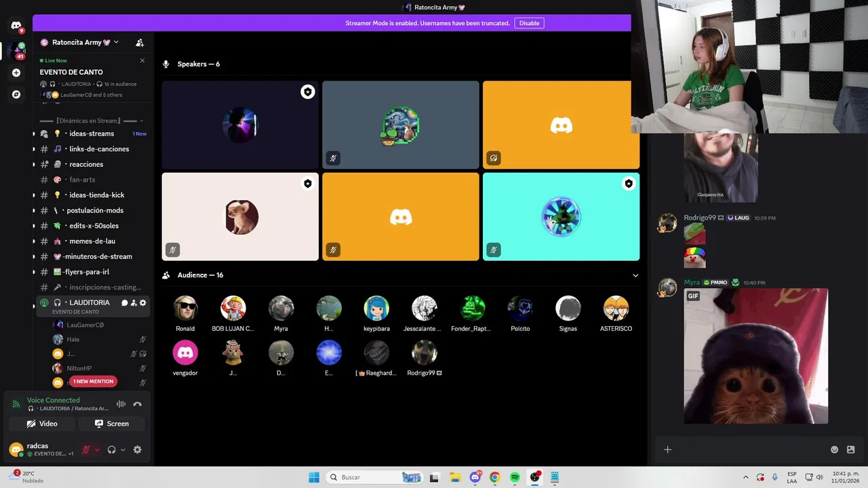
Task: Select audience member Polcito
Action: pos(520,314)
